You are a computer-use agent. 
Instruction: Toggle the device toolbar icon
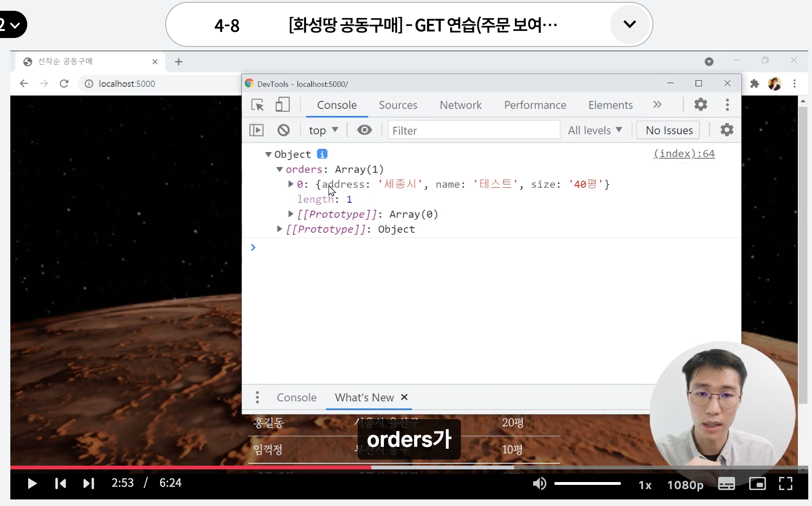point(282,105)
